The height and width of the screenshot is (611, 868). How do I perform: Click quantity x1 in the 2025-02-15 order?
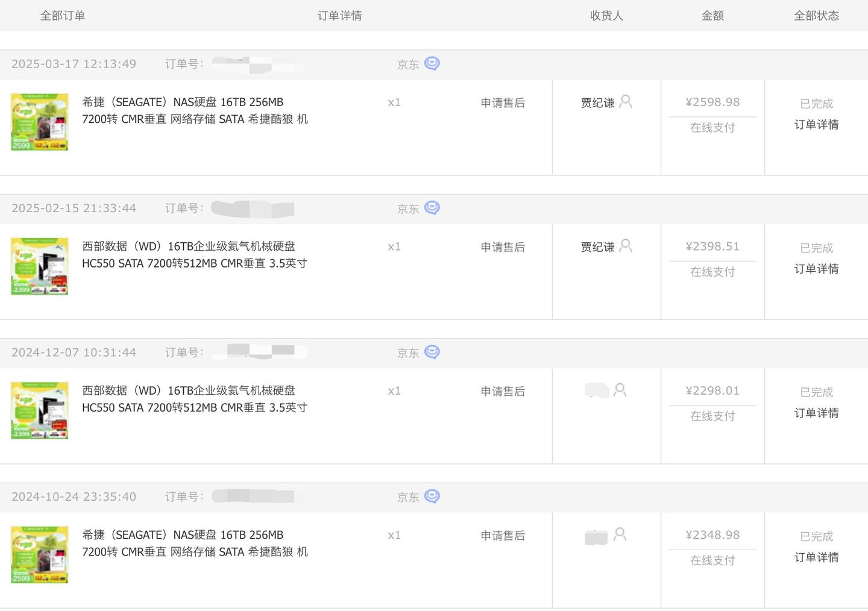[394, 247]
